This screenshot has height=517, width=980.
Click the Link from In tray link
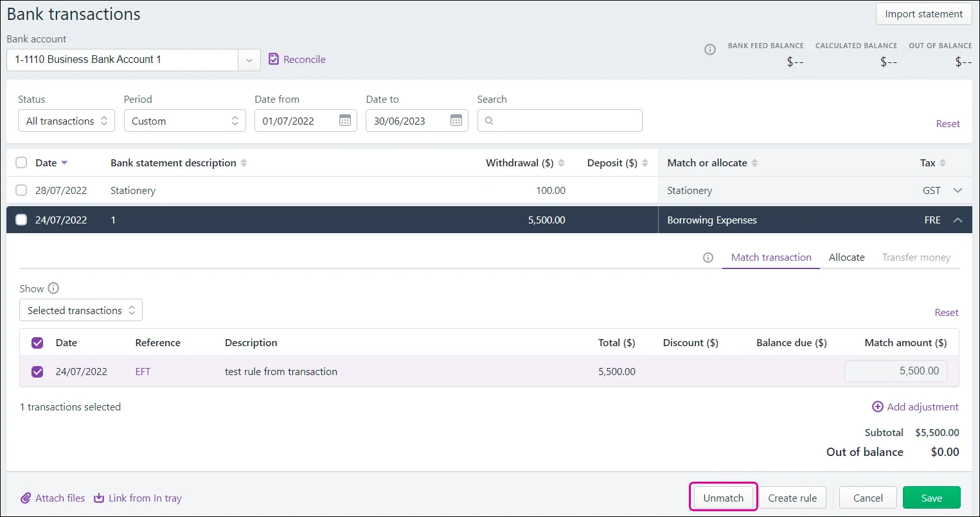(145, 498)
